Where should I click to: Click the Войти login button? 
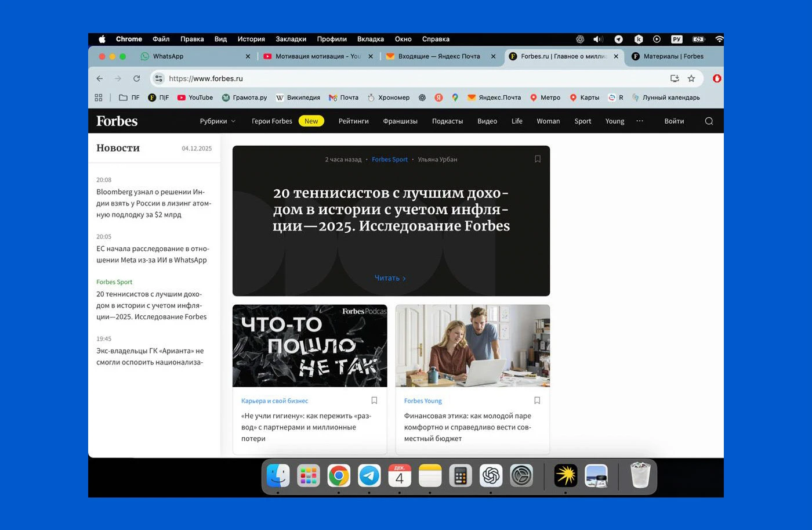[x=674, y=121]
